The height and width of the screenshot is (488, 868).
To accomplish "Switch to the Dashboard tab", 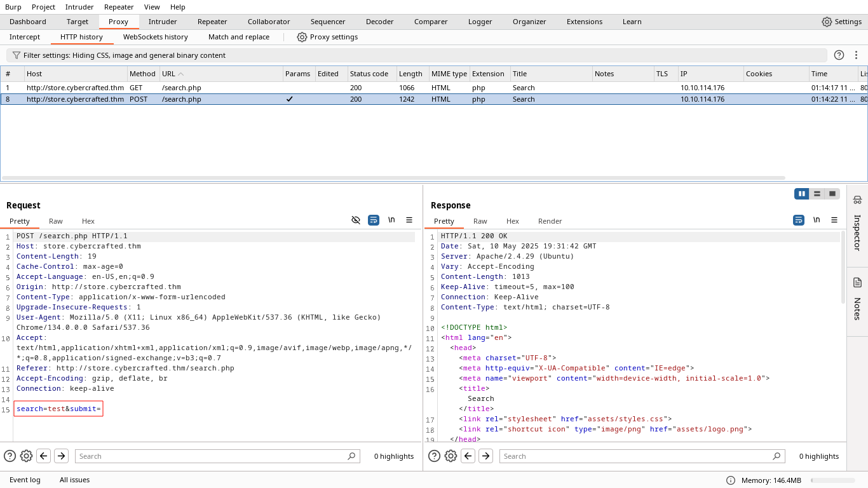I will coord(28,22).
